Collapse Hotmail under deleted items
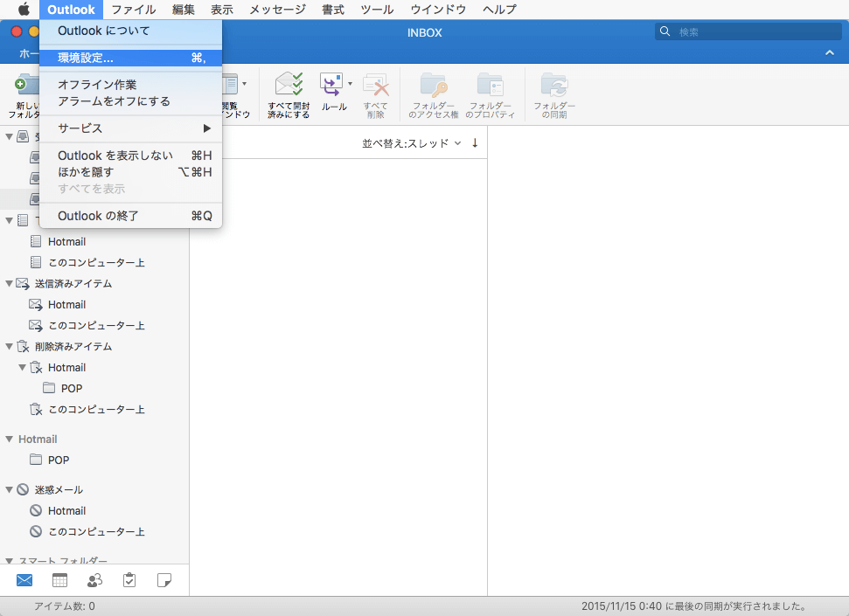This screenshot has height=616, width=849. tap(22, 368)
